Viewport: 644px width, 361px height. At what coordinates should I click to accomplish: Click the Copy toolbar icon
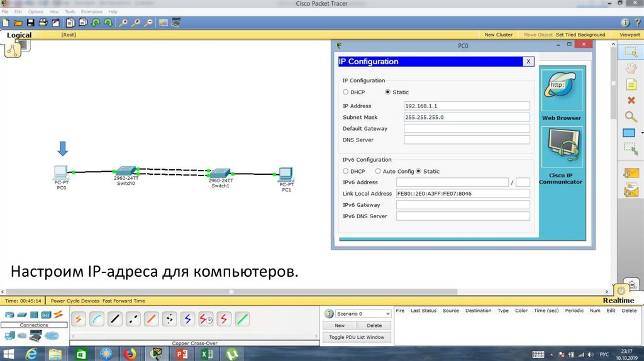(x=70, y=23)
